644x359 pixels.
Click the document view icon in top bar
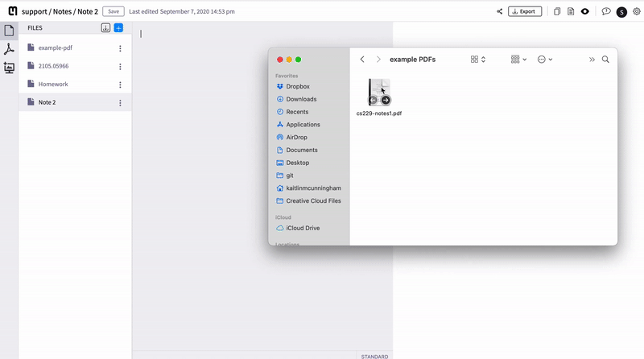[x=571, y=11]
